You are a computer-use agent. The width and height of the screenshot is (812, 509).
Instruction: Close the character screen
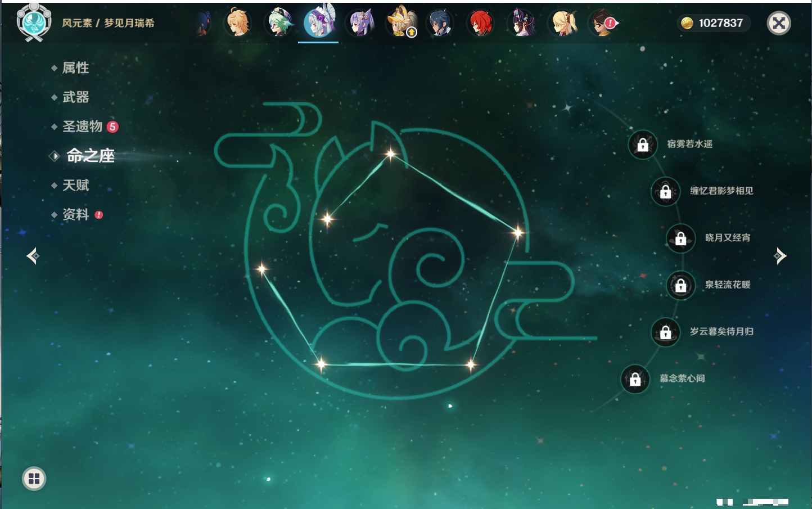coord(779,23)
